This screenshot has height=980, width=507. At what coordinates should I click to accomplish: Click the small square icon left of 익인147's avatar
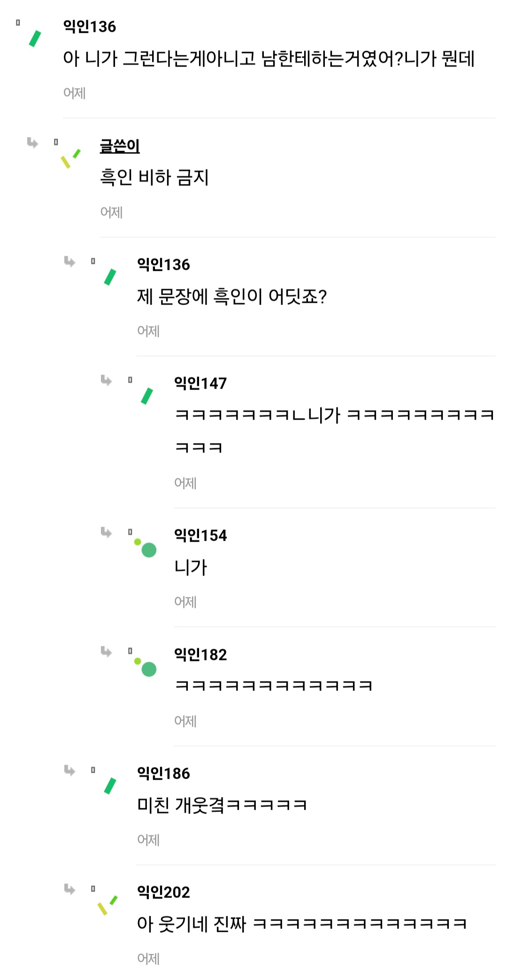pyautogui.click(x=130, y=380)
